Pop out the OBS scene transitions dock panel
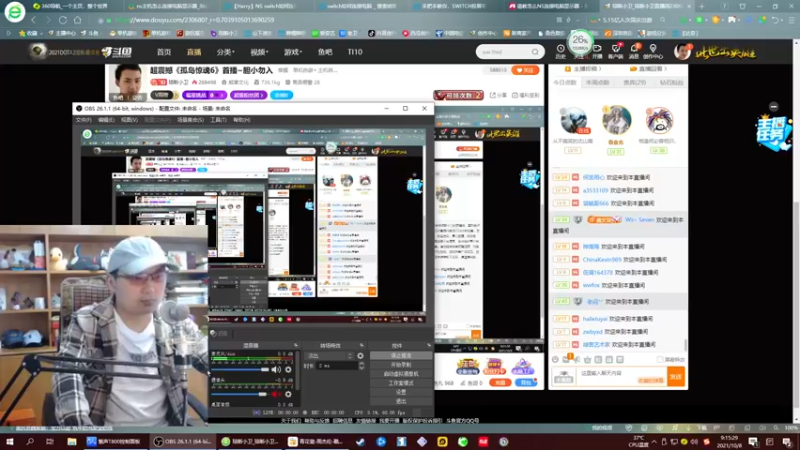This screenshot has width=800, height=450. (361, 345)
